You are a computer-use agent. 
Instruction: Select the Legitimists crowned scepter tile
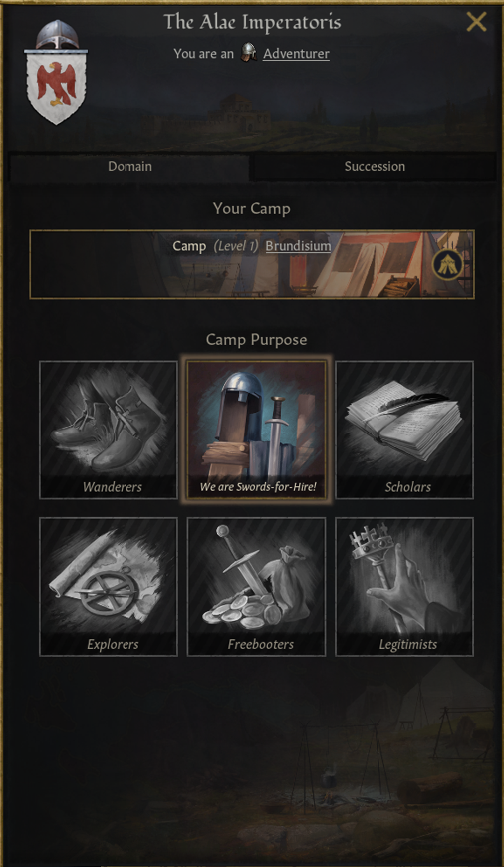point(404,587)
